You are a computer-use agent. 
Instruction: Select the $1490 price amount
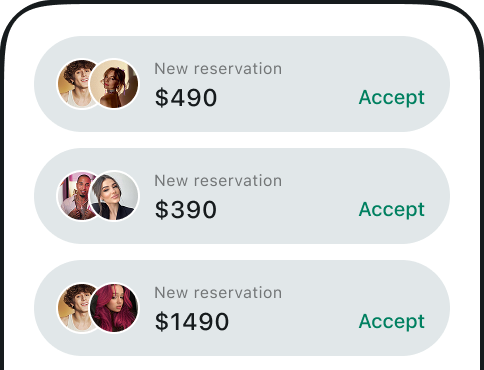pos(192,322)
